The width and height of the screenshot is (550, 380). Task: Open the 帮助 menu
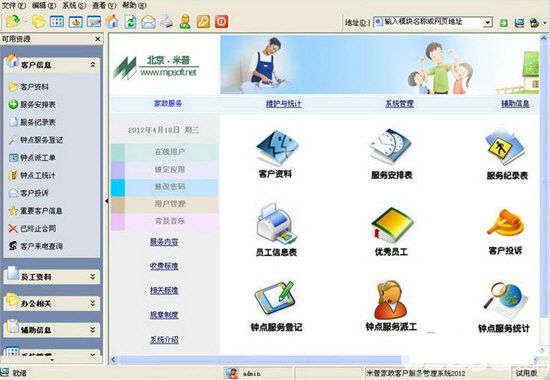tap(134, 5)
